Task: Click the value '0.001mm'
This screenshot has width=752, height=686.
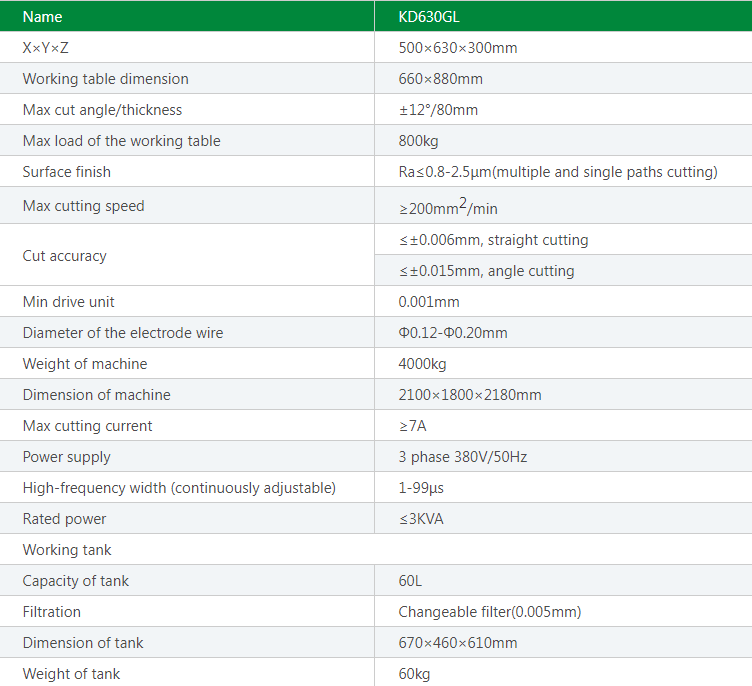Action: click(x=429, y=302)
